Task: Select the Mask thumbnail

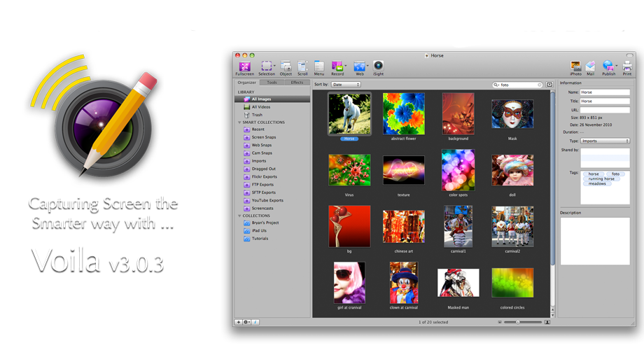Action: pyautogui.click(x=512, y=114)
